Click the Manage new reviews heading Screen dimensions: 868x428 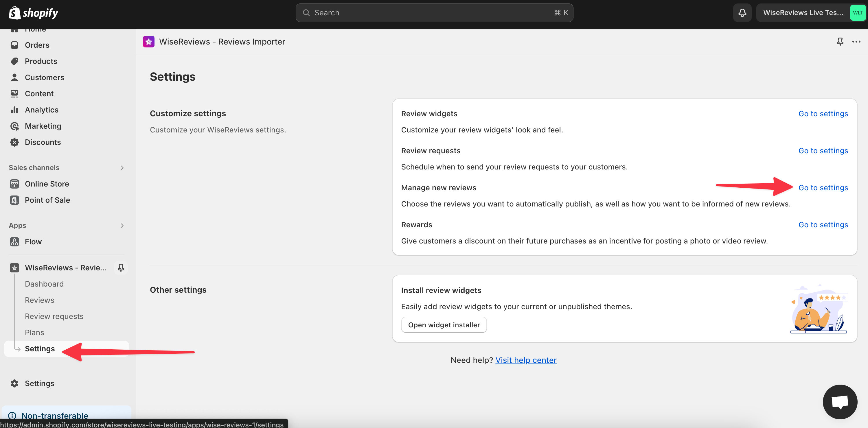[439, 188]
